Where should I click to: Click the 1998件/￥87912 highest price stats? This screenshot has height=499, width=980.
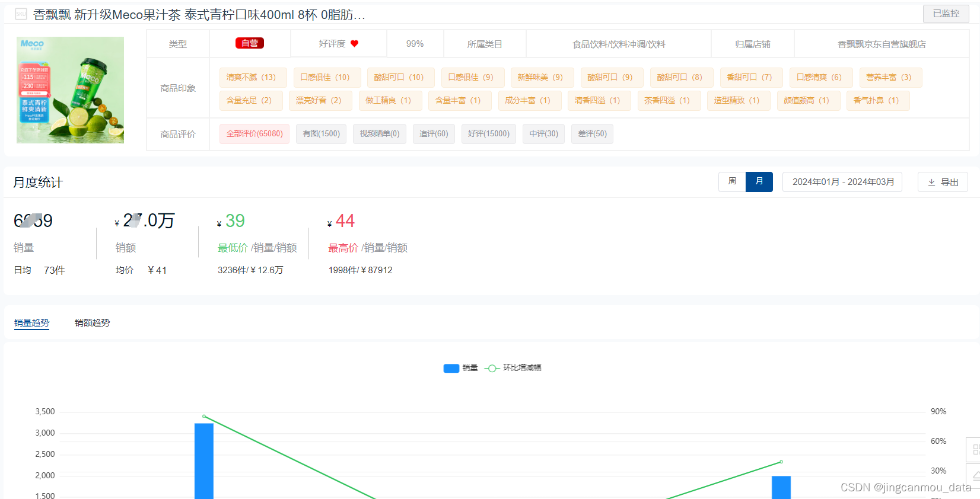coord(361,270)
